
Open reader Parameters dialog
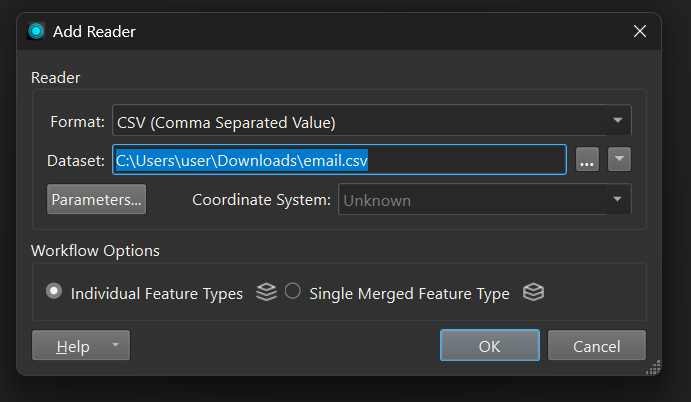(96, 199)
